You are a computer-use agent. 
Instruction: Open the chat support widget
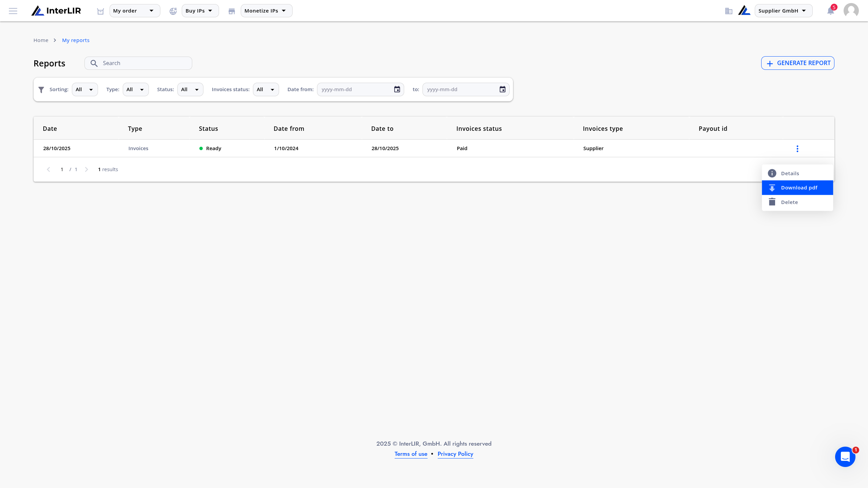click(845, 457)
